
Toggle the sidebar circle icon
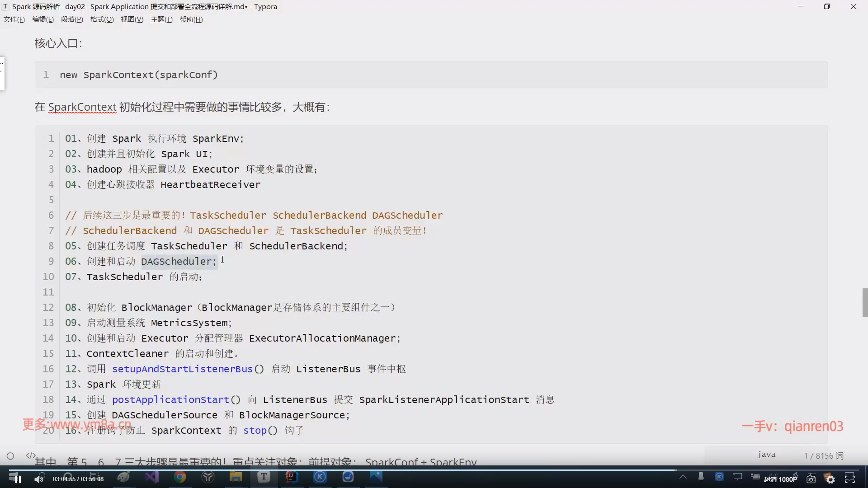(x=10, y=456)
